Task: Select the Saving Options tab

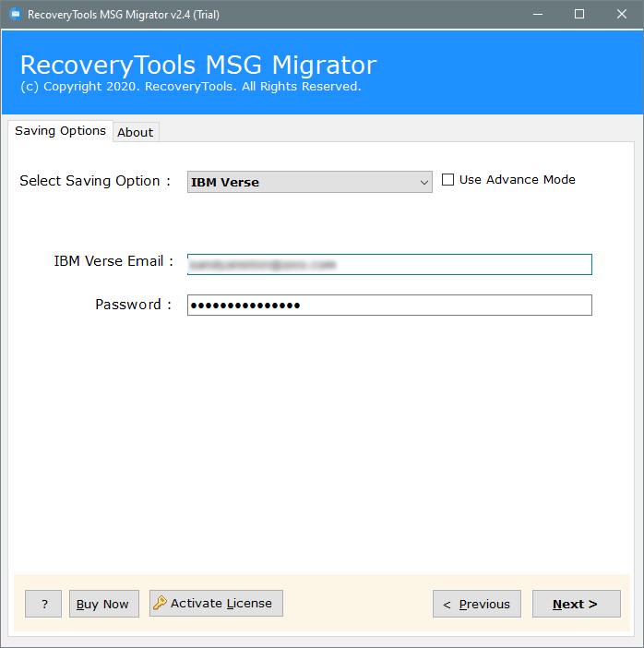Action: click(x=60, y=131)
